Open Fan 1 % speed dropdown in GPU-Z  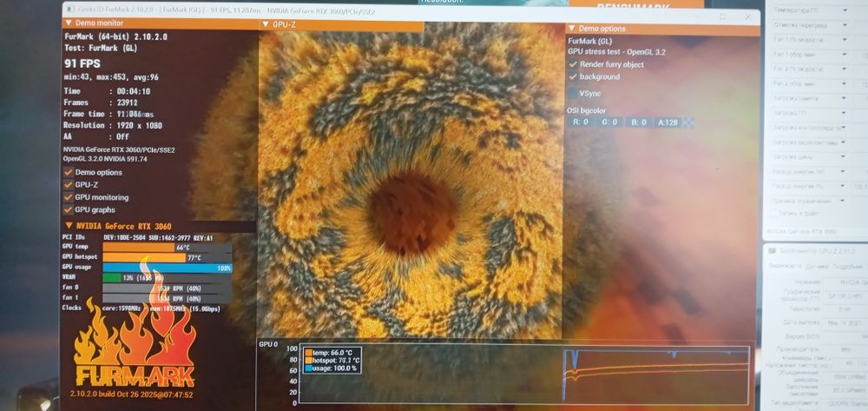click(845, 40)
